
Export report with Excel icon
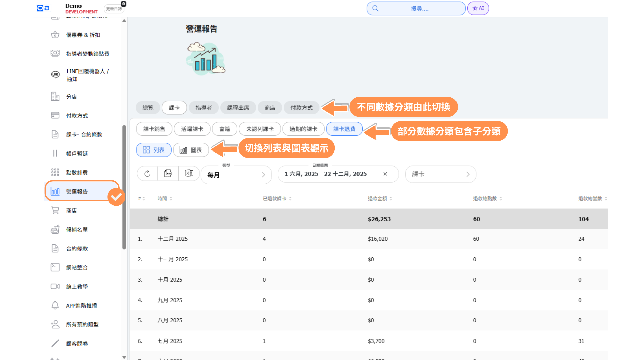point(189,174)
